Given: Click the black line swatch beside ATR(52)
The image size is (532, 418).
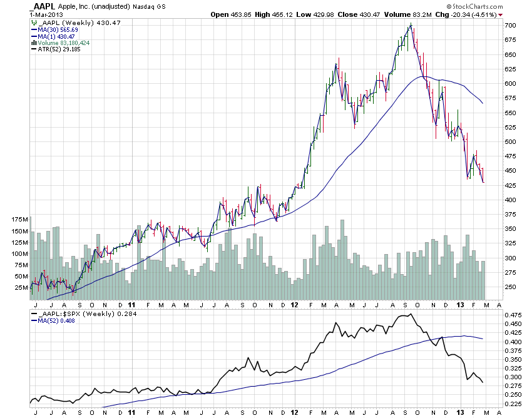Looking at the screenshot, I should [34, 49].
